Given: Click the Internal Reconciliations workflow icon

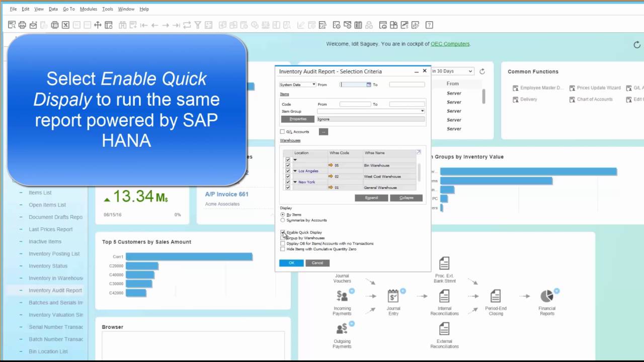Looking at the screenshot, I should tap(444, 296).
